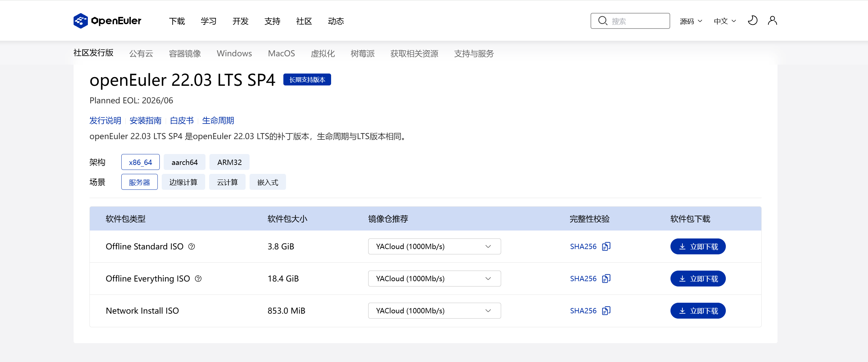Open the 下载 menu in header
Viewport: 868px width, 362px height.
177,21
